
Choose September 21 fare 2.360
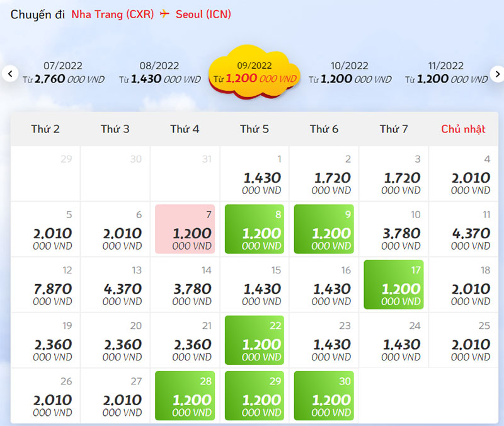185,340
